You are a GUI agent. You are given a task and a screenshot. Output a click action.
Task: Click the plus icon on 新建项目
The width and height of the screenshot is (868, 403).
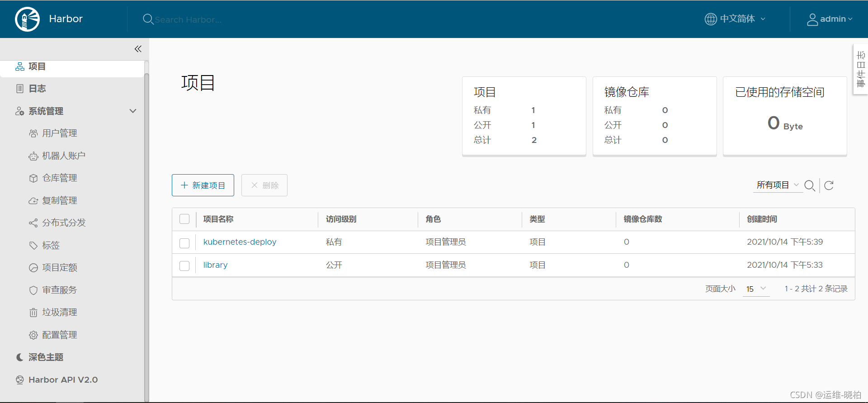[184, 185]
